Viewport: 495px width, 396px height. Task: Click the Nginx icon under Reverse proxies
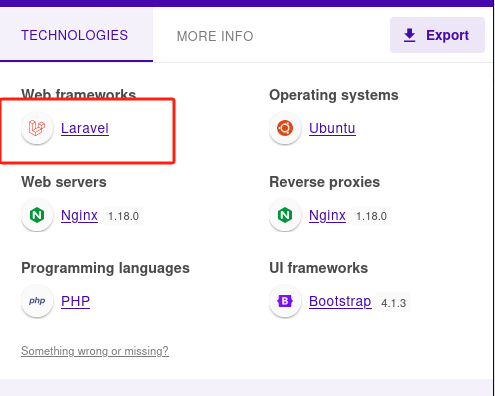click(x=285, y=215)
